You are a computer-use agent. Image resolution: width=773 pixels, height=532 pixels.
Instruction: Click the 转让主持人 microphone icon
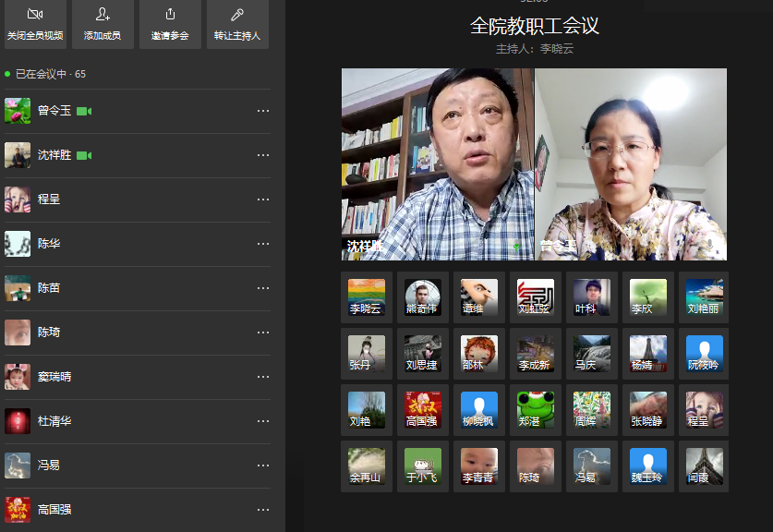point(237,15)
